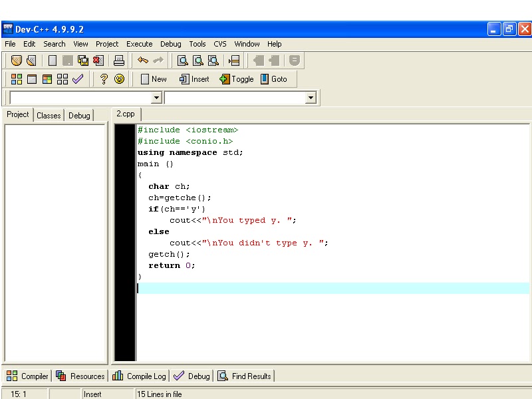532x399 pixels.
Task: Select the 2.cpp editor tab
Action: click(126, 114)
